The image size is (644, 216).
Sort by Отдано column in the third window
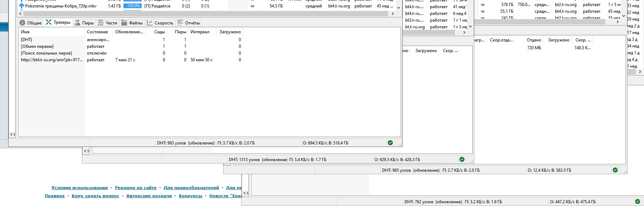[534, 40]
